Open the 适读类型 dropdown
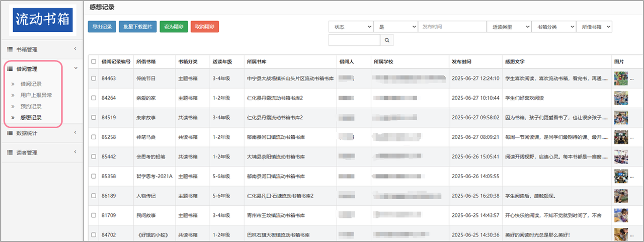The height and width of the screenshot is (242, 644). coord(509,27)
